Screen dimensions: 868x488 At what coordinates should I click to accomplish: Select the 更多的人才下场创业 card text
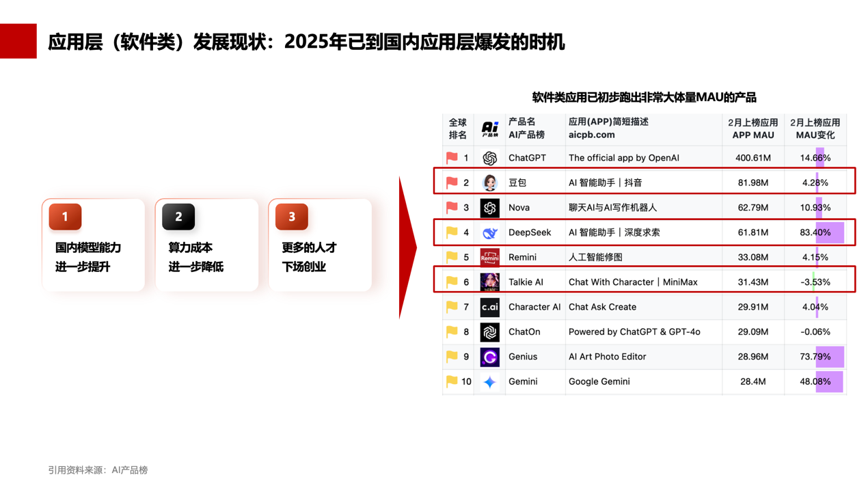(x=310, y=257)
